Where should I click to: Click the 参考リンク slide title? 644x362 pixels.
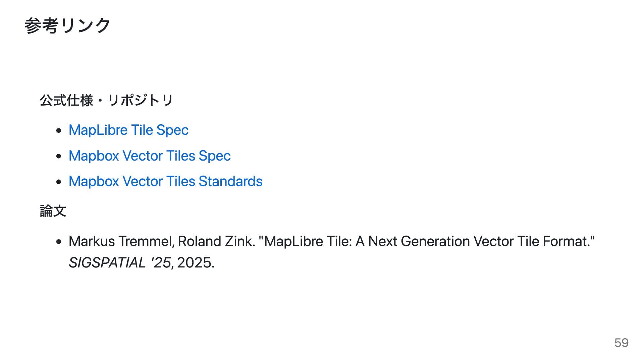pyautogui.click(x=67, y=25)
